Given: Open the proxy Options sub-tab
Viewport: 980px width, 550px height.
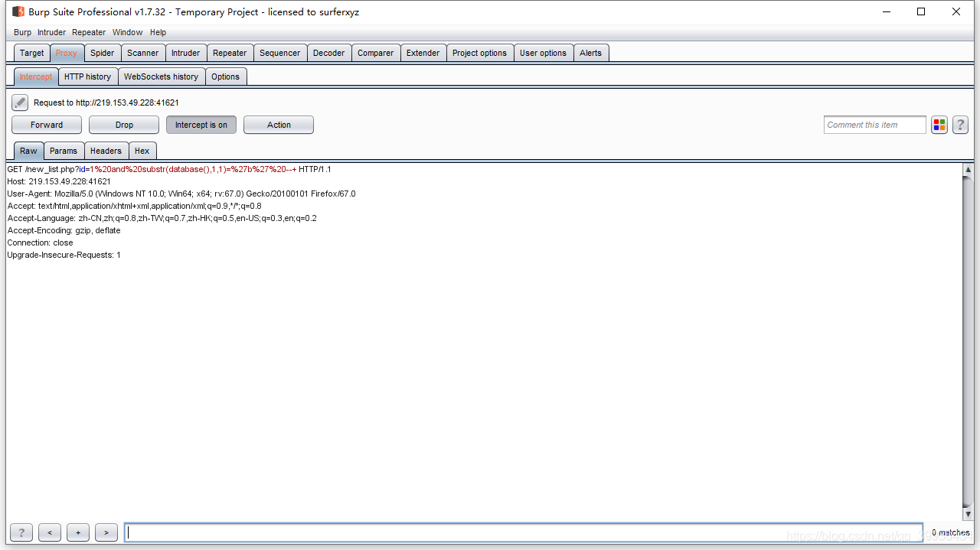Looking at the screenshot, I should 226,76.
